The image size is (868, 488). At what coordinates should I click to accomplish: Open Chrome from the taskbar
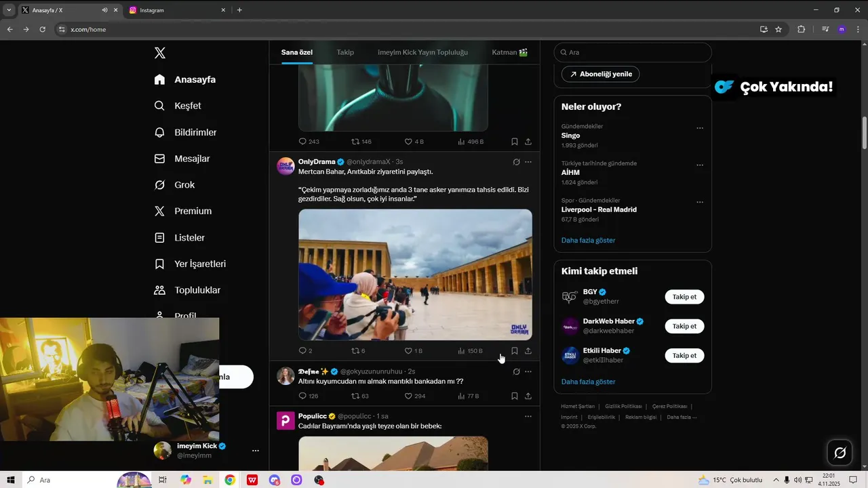(230, 480)
